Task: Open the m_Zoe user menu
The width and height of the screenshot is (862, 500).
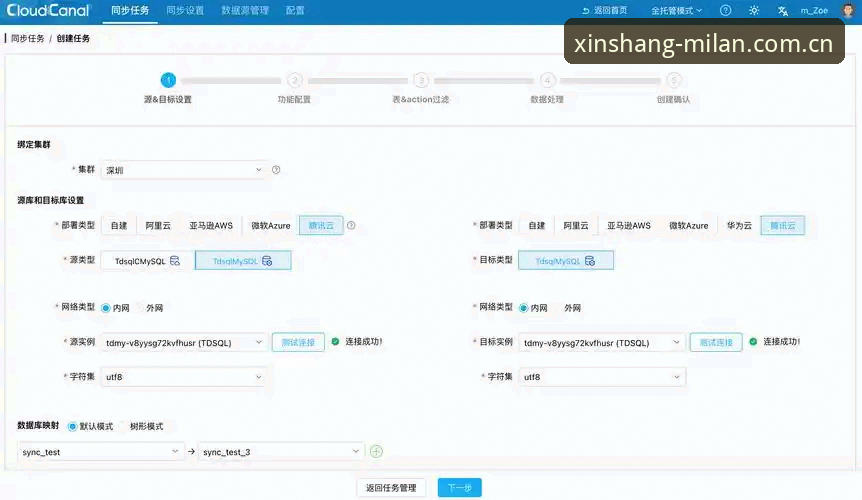Action: pyautogui.click(x=814, y=10)
